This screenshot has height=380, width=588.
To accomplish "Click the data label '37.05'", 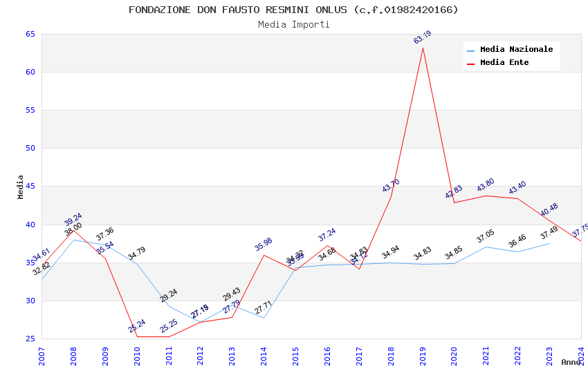I will coord(486,236).
